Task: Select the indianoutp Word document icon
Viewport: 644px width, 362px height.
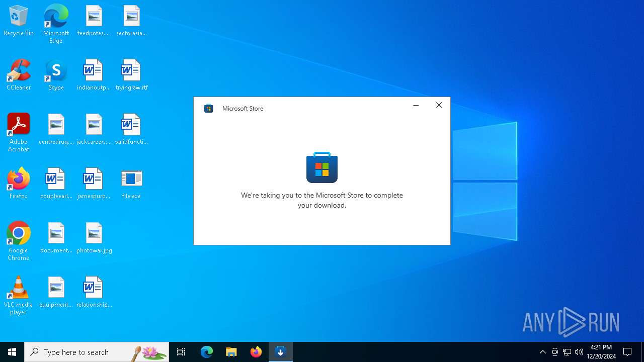Action: pyautogui.click(x=94, y=75)
